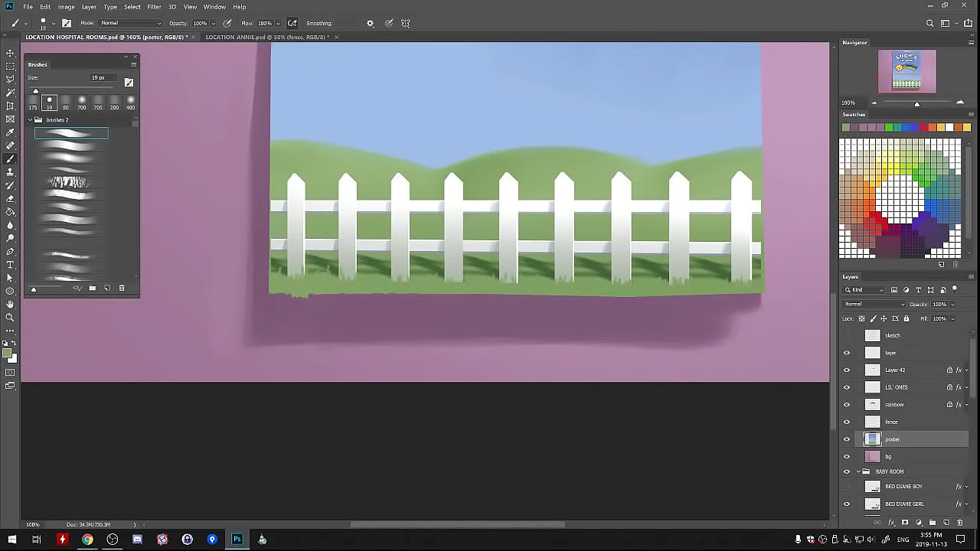Hide the fence layer

(847, 422)
